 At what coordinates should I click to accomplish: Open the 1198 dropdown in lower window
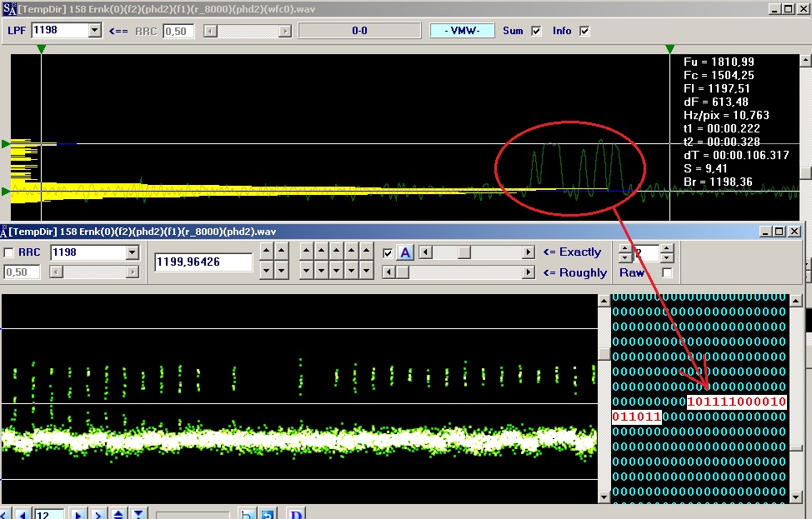[x=133, y=252]
